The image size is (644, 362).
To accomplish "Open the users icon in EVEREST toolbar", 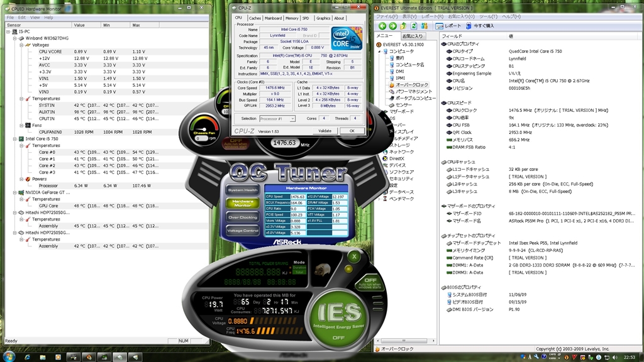I will [x=425, y=26].
